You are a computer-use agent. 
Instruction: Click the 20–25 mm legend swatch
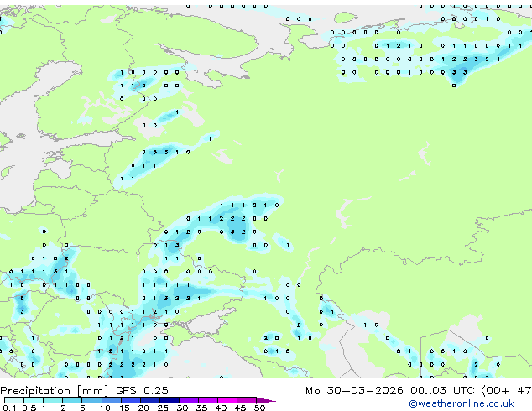click(150, 400)
